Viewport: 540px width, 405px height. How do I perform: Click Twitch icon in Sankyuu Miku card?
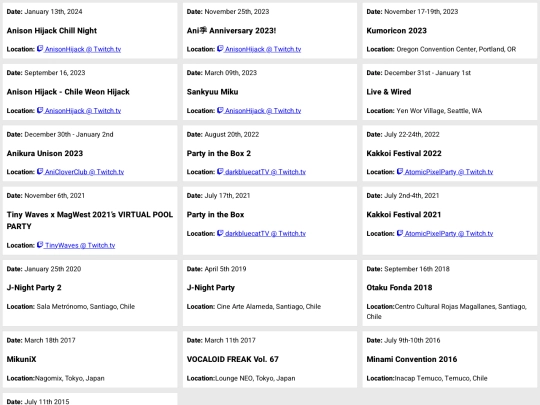(220, 110)
